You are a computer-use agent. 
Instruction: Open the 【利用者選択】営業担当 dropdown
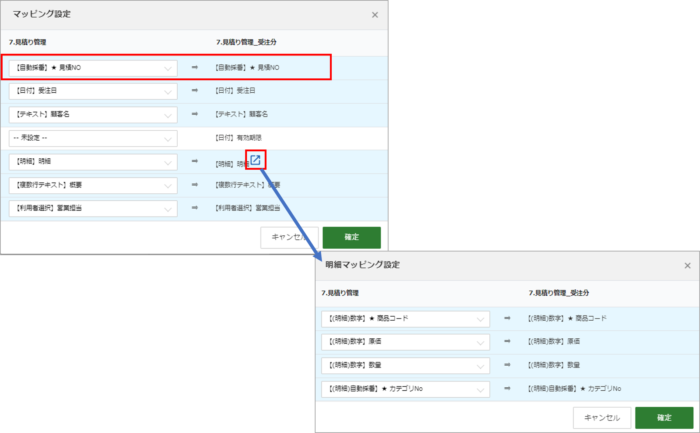click(x=93, y=208)
